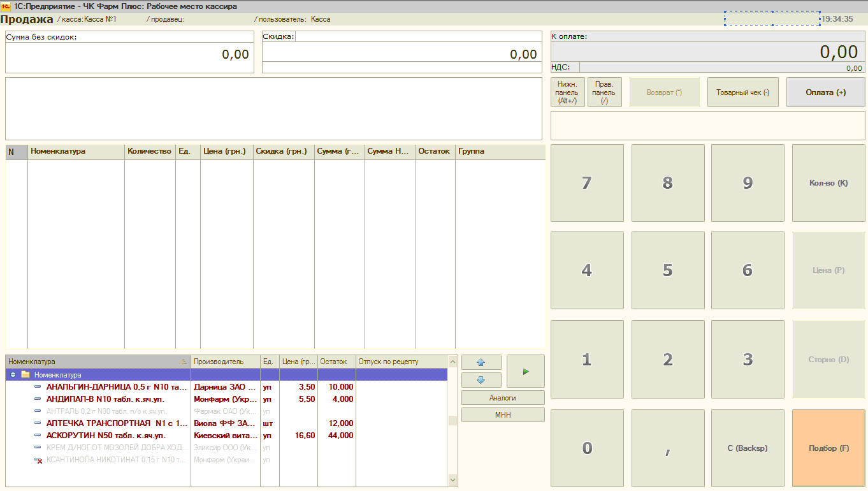Click Скидка (грн.) column header

pyautogui.click(x=284, y=152)
